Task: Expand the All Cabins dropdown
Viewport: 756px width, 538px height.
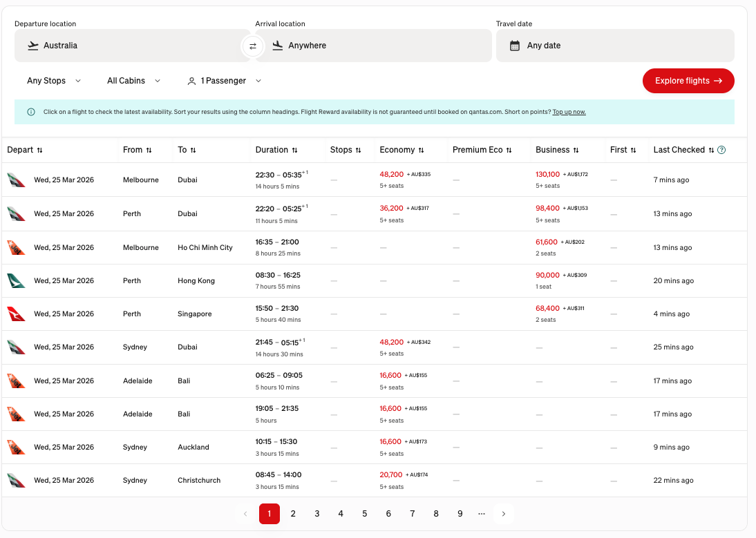Action: coord(133,81)
